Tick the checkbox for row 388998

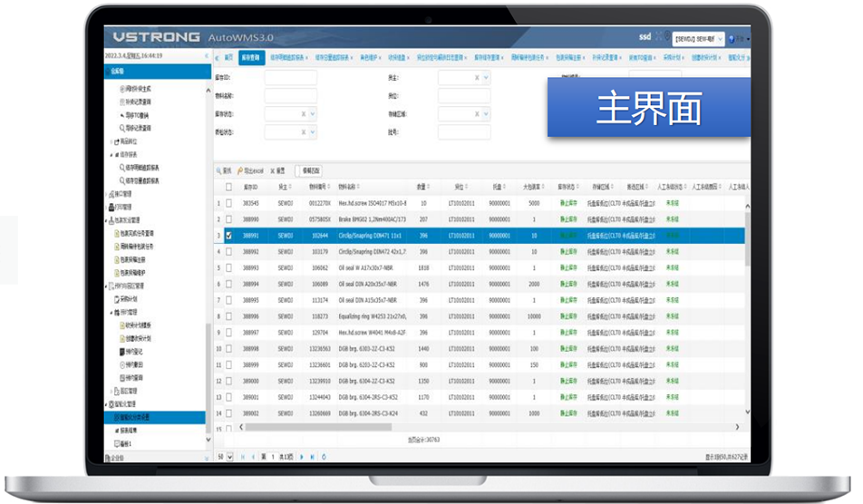coord(228,348)
